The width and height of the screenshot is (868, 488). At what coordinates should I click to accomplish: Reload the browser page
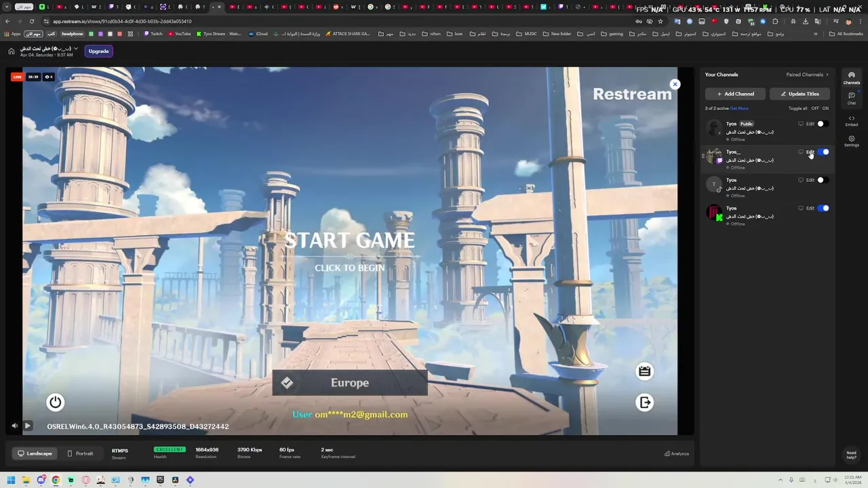coord(31,21)
